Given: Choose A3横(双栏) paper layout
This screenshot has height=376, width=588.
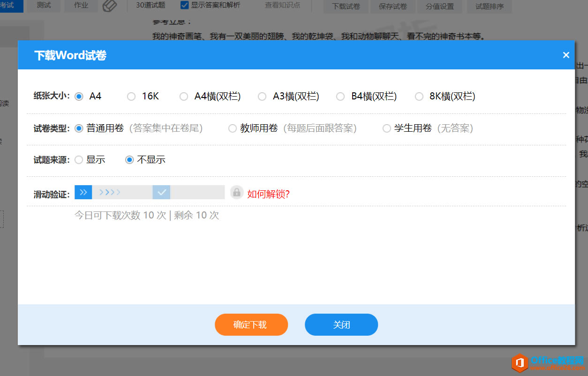Looking at the screenshot, I should pyautogui.click(x=262, y=97).
